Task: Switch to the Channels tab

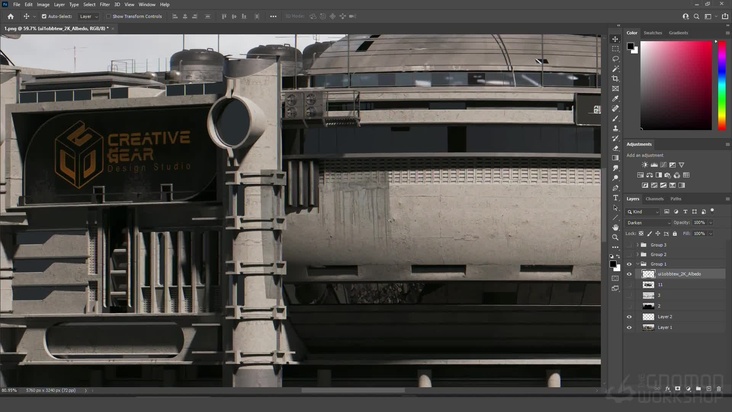Action: 655,199
